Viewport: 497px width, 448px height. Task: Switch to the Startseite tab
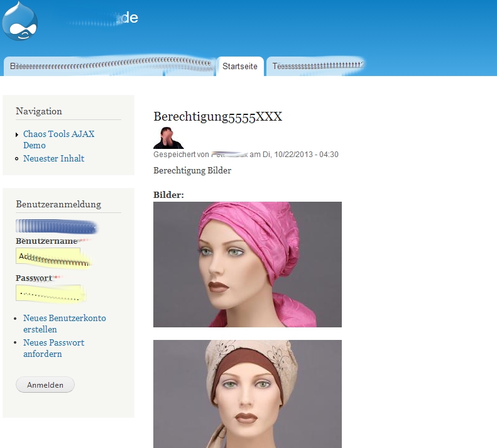(240, 67)
